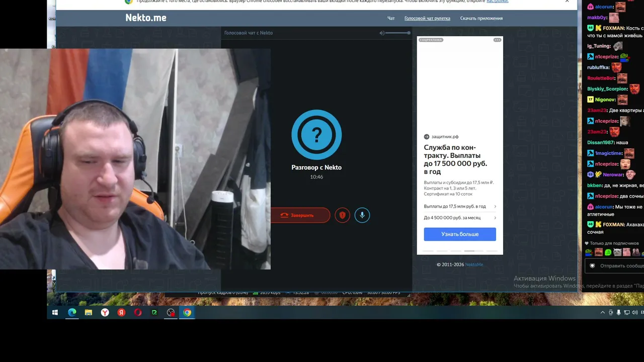Click the Разговор с Nekto heading
The image size is (644, 362).
316,167
